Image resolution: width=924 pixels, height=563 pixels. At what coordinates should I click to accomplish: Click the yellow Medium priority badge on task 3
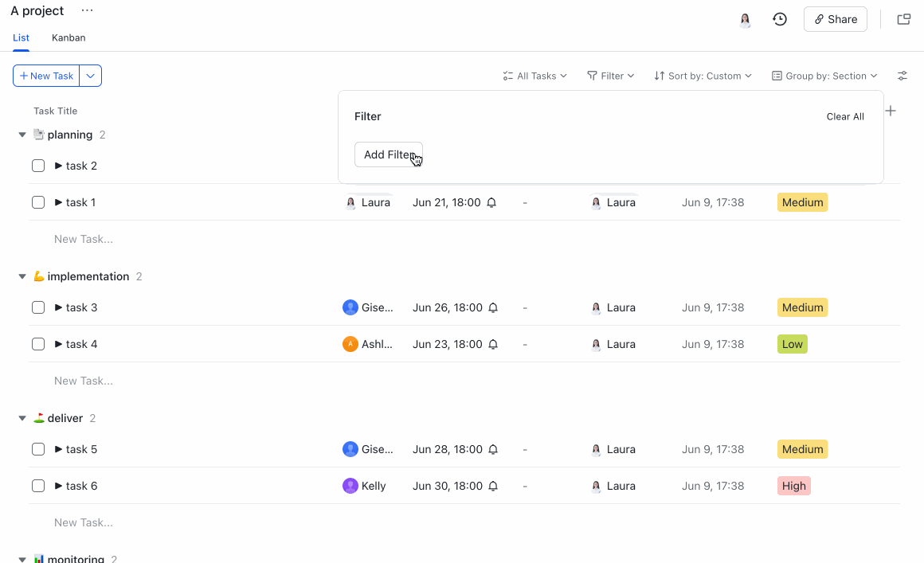coord(802,307)
